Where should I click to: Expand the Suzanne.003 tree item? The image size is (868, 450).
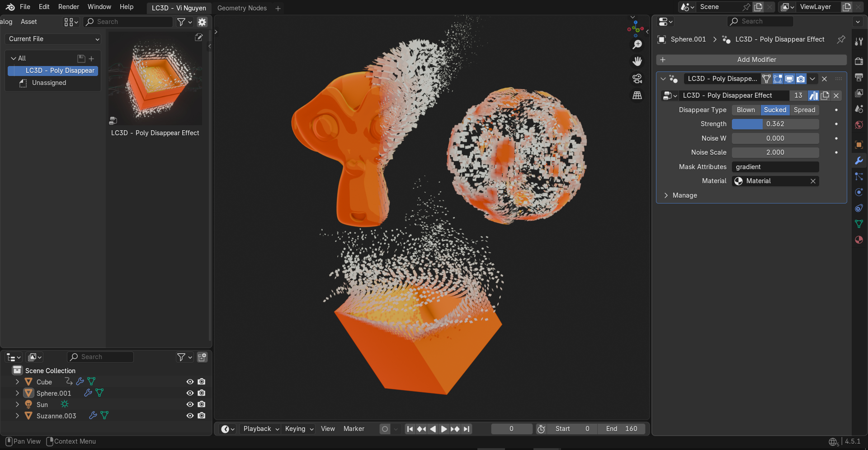coord(17,416)
